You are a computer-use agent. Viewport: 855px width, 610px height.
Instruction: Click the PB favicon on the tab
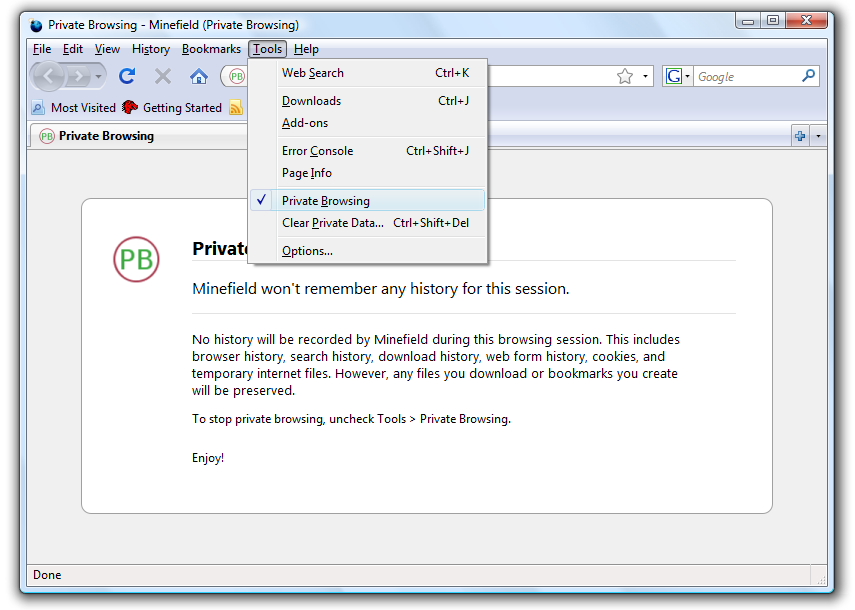47,136
